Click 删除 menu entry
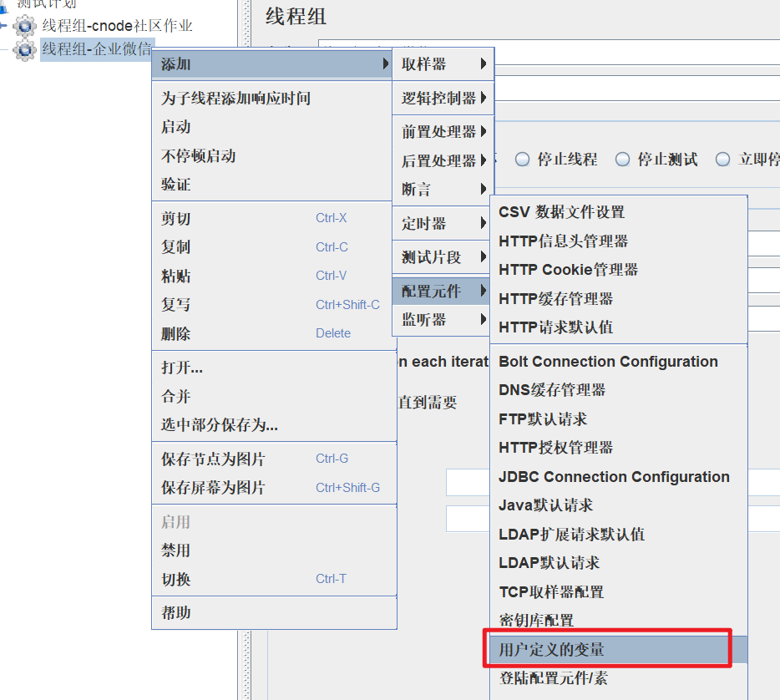780x700 pixels. (x=271, y=333)
